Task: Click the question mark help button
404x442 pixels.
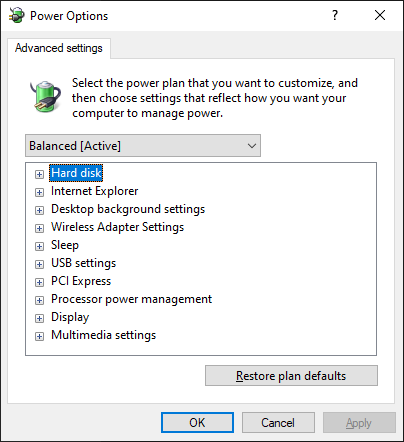Action: (335, 15)
